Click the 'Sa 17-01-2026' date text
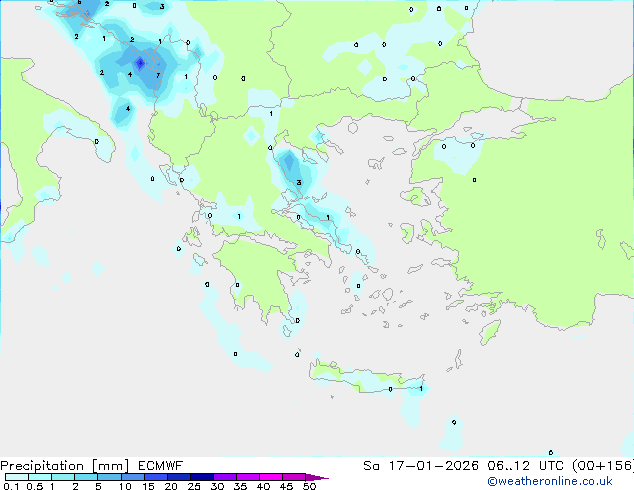The width and height of the screenshot is (634, 490). pyautogui.click(x=421, y=466)
